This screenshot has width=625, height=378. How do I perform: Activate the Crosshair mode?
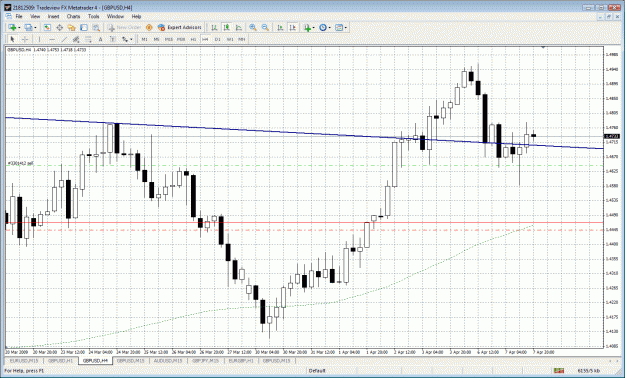pyautogui.click(x=25, y=39)
